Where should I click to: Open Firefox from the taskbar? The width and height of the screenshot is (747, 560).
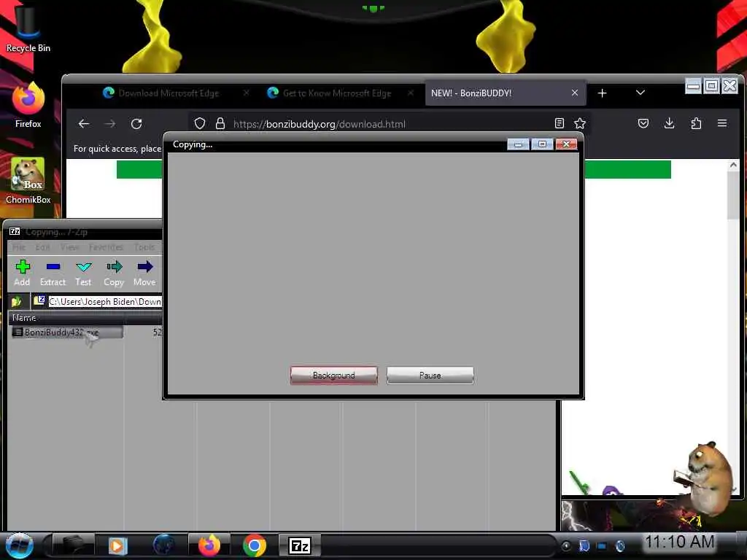[209, 545]
